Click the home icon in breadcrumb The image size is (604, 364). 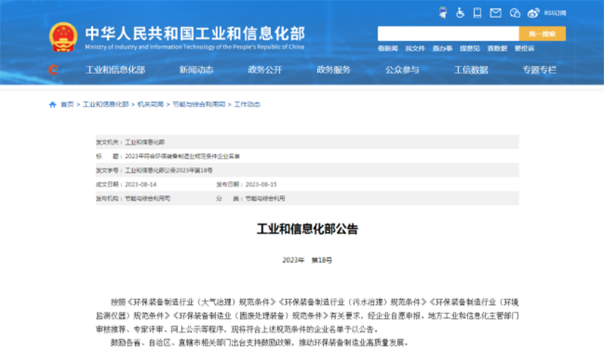(52, 104)
